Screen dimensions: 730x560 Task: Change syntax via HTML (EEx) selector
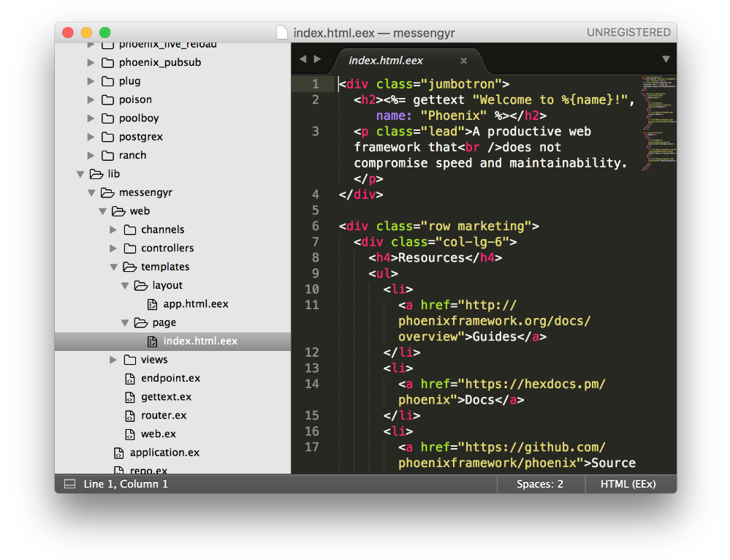click(628, 484)
